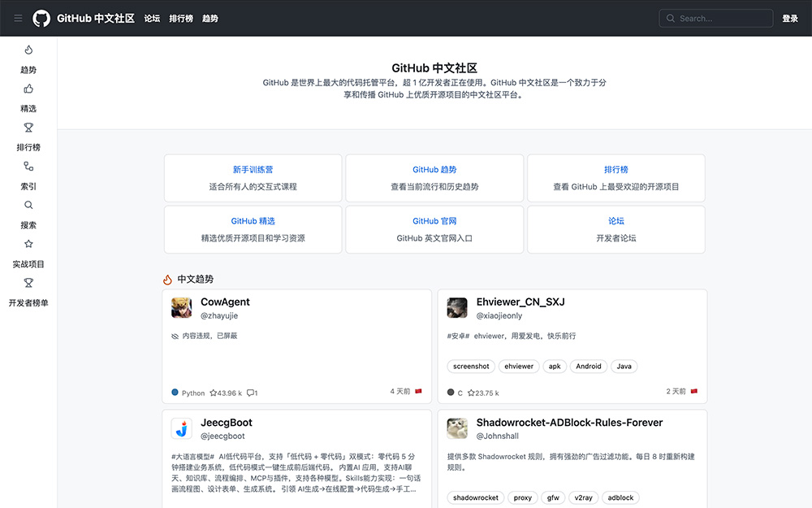
Task: Click the 登录 login button
Action: [790, 18]
